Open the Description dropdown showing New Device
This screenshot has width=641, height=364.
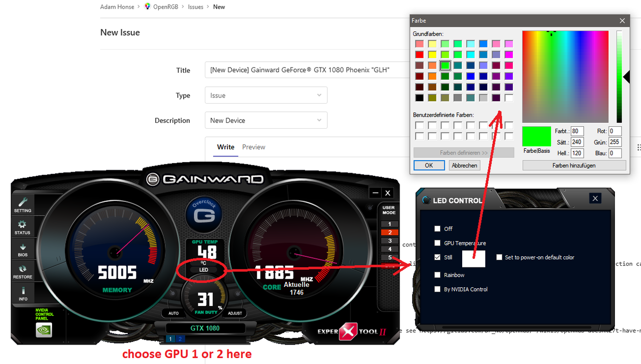[266, 120]
